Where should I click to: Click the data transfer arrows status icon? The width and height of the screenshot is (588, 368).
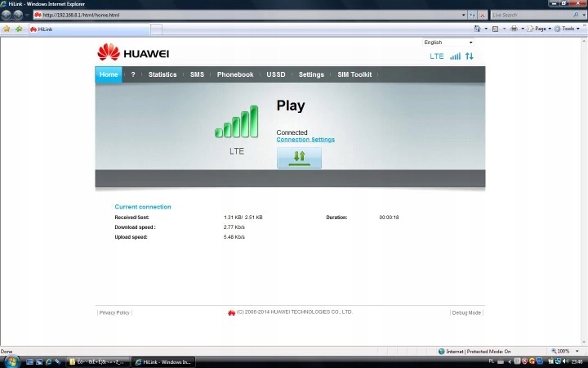coord(469,56)
